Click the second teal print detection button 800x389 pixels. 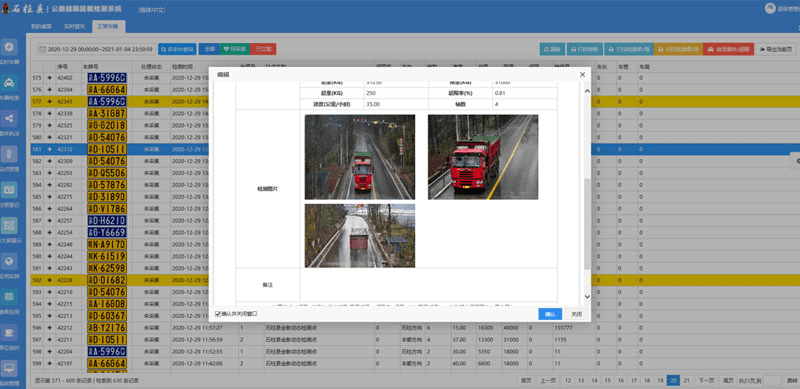coord(628,49)
